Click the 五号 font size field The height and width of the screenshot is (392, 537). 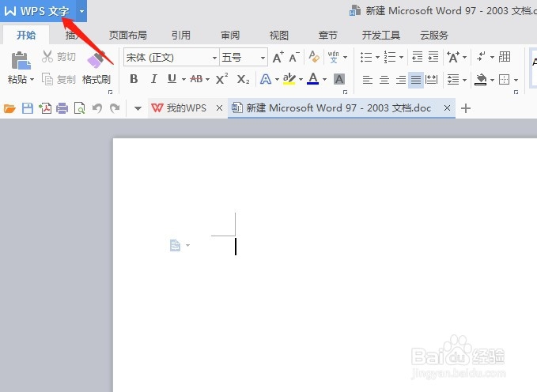[x=239, y=57]
